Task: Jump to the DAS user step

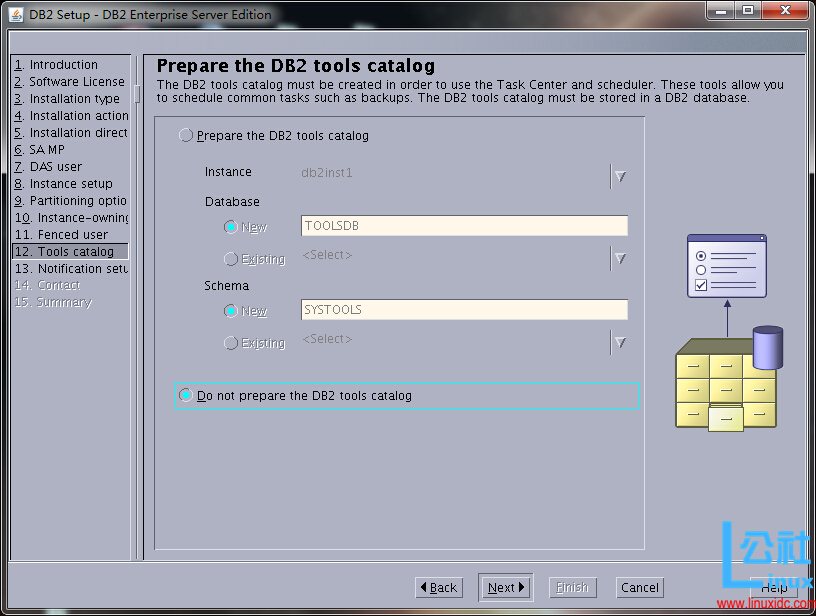Action: coord(55,167)
